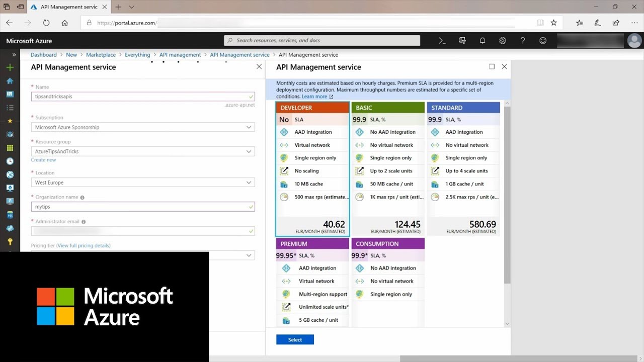Add page to favorites star
This screenshot has height=362, width=644.
[x=553, y=23]
